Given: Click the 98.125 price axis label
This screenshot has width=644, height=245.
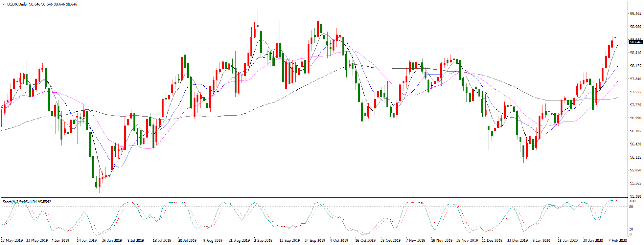Looking at the screenshot, I should [x=636, y=66].
